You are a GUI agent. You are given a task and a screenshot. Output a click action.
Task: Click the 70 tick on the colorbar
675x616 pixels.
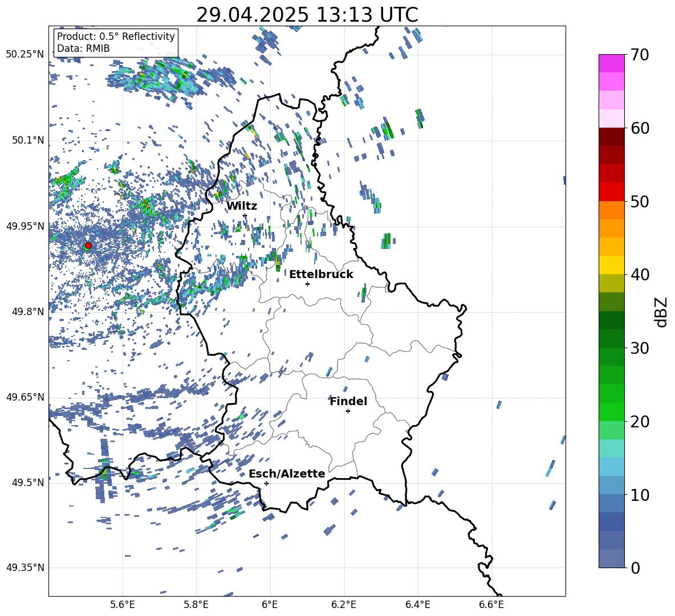click(640, 55)
